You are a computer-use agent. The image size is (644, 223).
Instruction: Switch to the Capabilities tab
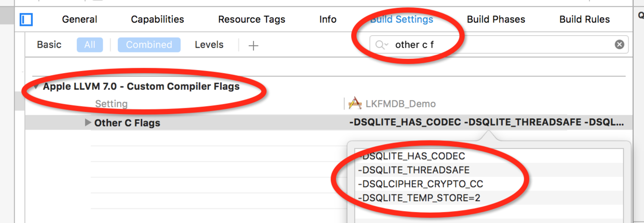tap(157, 20)
